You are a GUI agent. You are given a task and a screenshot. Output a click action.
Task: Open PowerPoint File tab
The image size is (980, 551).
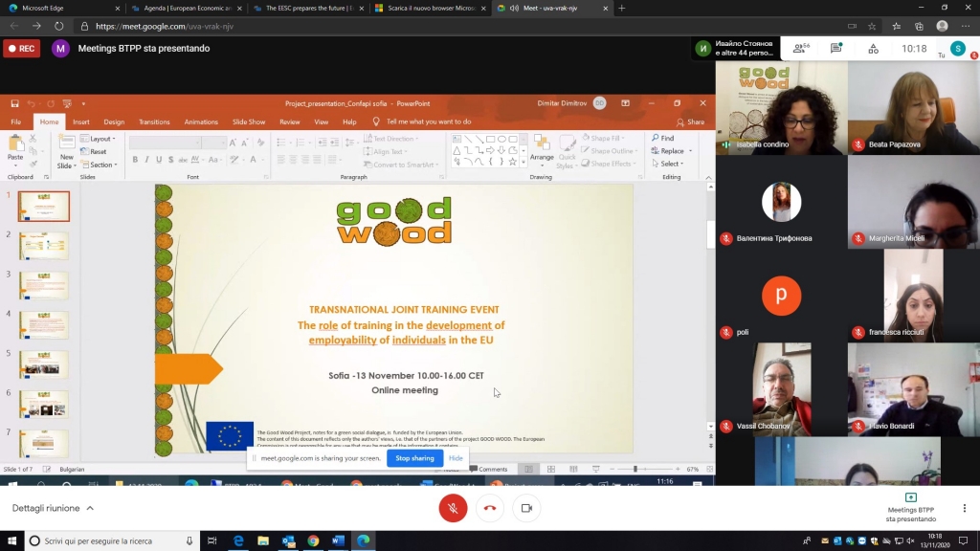[16, 121]
